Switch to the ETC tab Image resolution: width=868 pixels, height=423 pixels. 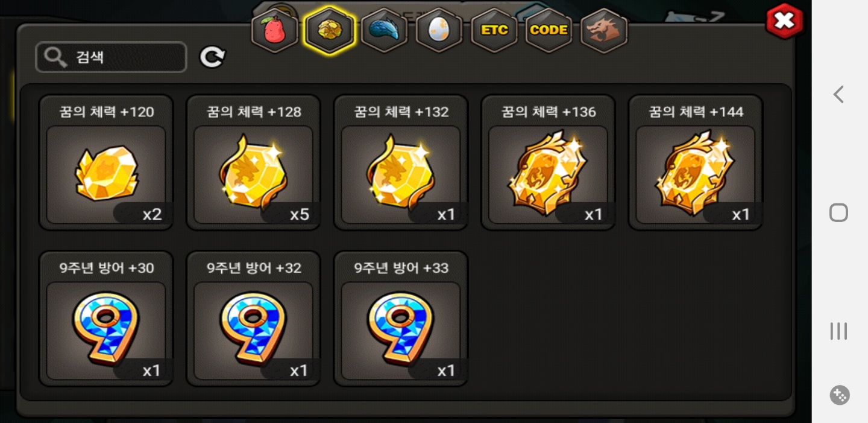click(x=494, y=30)
